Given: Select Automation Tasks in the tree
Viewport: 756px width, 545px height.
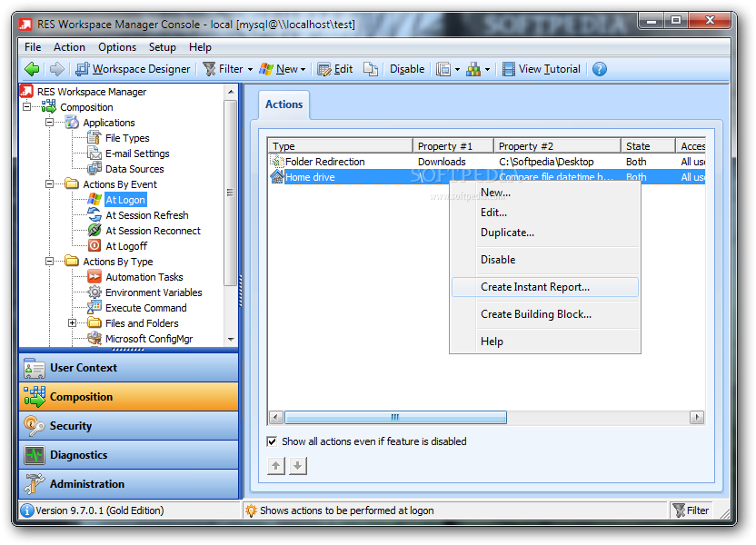Looking at the screenshot, I should pyautogui.click(x=144, y=277).
